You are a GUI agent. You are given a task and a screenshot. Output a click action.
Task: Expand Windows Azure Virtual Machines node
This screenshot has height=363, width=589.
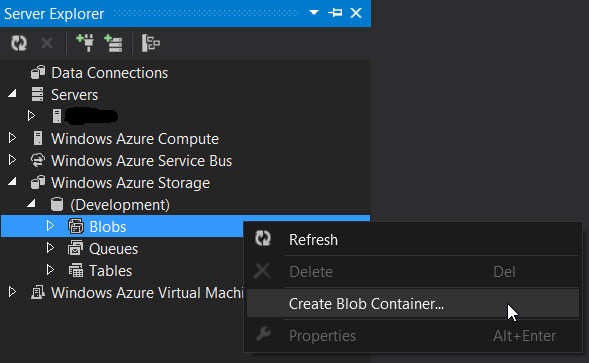(x=12, y=292)
